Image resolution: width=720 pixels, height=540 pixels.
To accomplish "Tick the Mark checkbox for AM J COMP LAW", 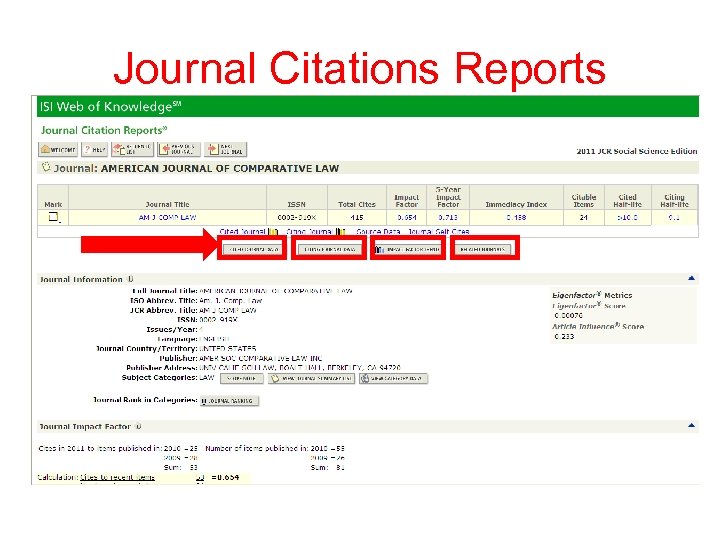I will 53,217.
